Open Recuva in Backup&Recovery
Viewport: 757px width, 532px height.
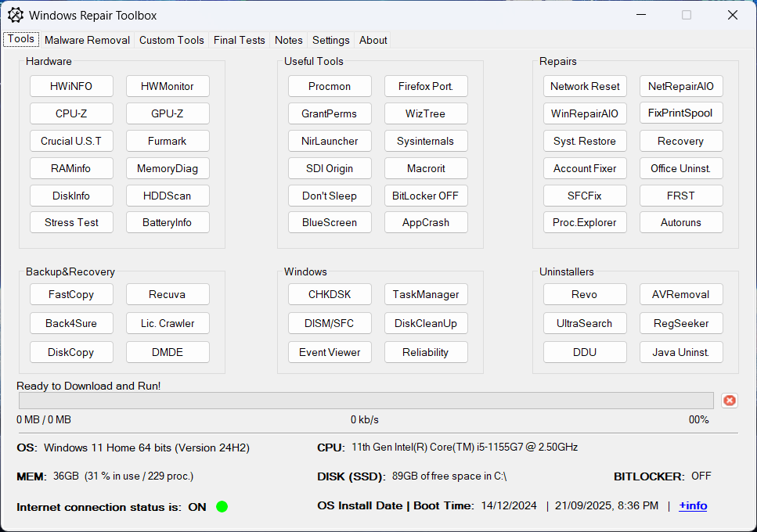[168, 294]
